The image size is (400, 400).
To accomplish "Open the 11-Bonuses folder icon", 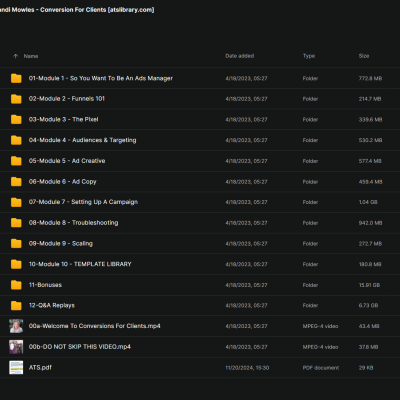I will coord(16,285).
